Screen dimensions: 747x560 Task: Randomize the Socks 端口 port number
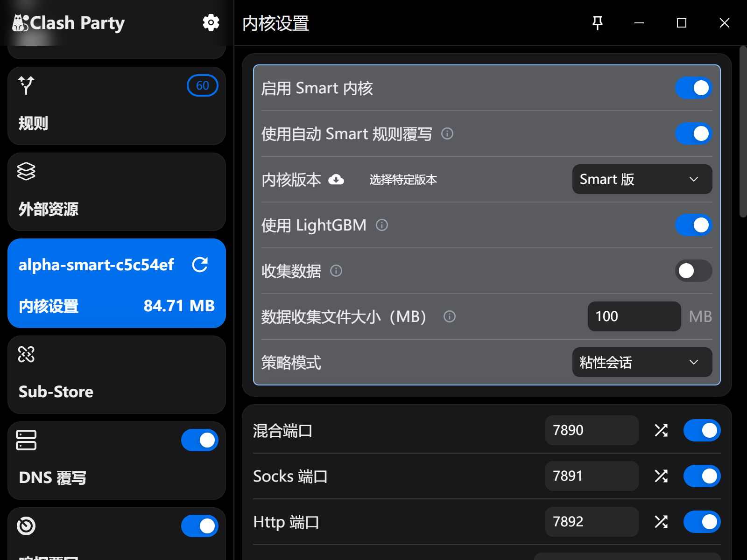(661, 476)
